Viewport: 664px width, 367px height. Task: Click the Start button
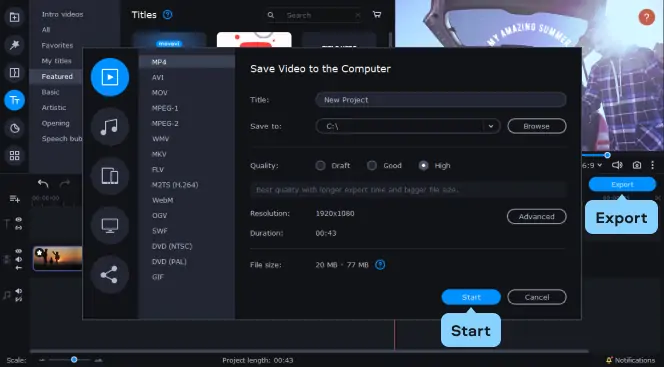click(471, 297)
